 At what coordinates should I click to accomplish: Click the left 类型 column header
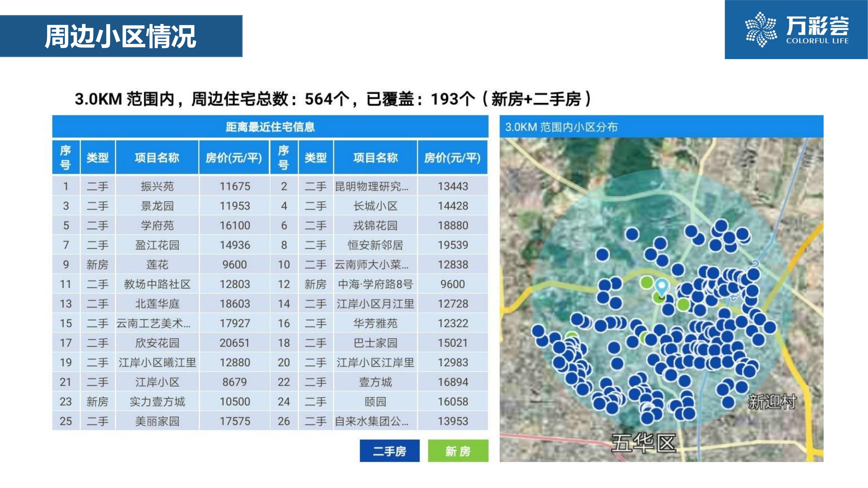pos(98,157)
